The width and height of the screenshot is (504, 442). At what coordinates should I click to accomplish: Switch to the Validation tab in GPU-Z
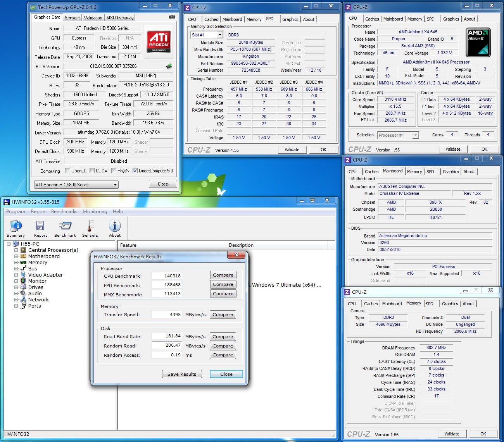click(x=93, y=18)
